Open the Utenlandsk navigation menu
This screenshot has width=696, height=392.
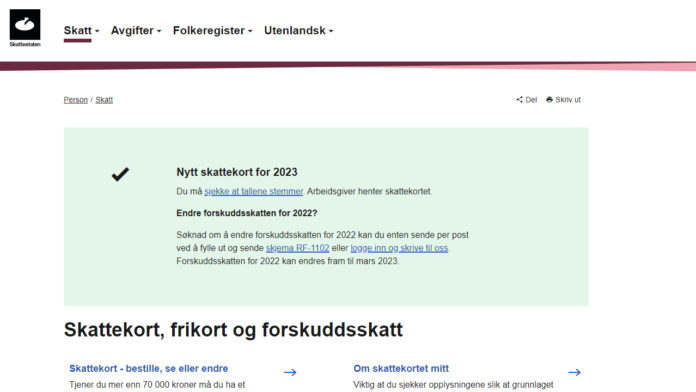coord(298,31)
